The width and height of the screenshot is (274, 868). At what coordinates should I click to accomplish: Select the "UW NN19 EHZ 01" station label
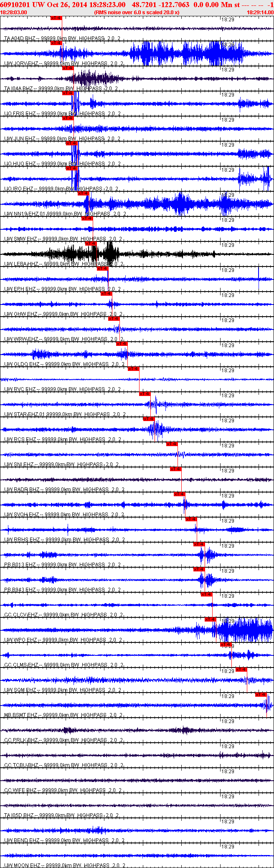[x=25, y=214]
